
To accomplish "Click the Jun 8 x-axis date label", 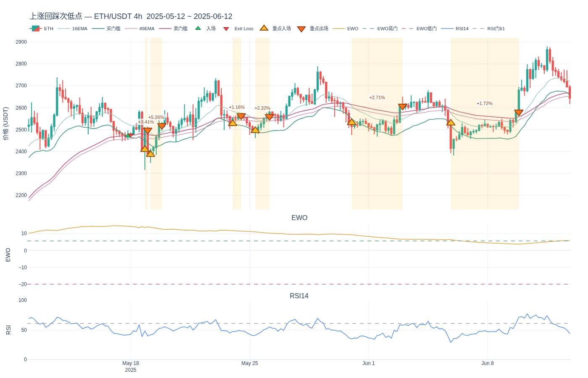I will pos(488,363).
